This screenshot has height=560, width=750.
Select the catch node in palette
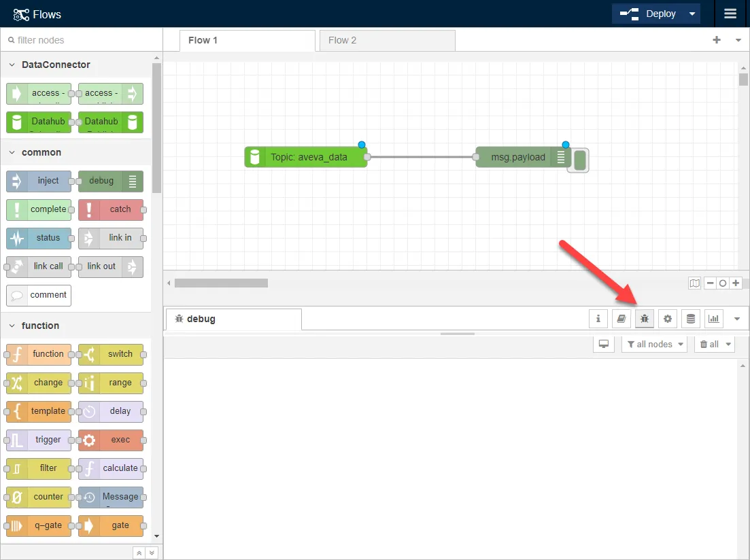click(x=110, y=209)
